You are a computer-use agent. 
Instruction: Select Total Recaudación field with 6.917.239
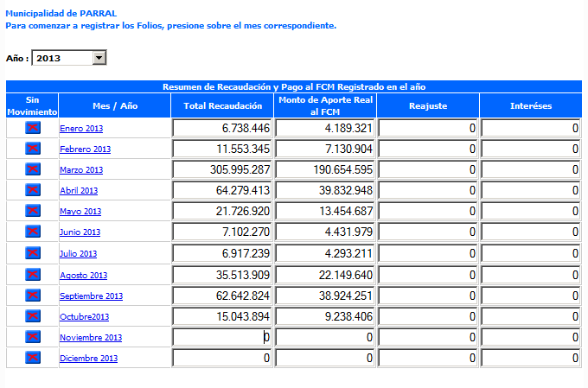(x=223, y=253)
